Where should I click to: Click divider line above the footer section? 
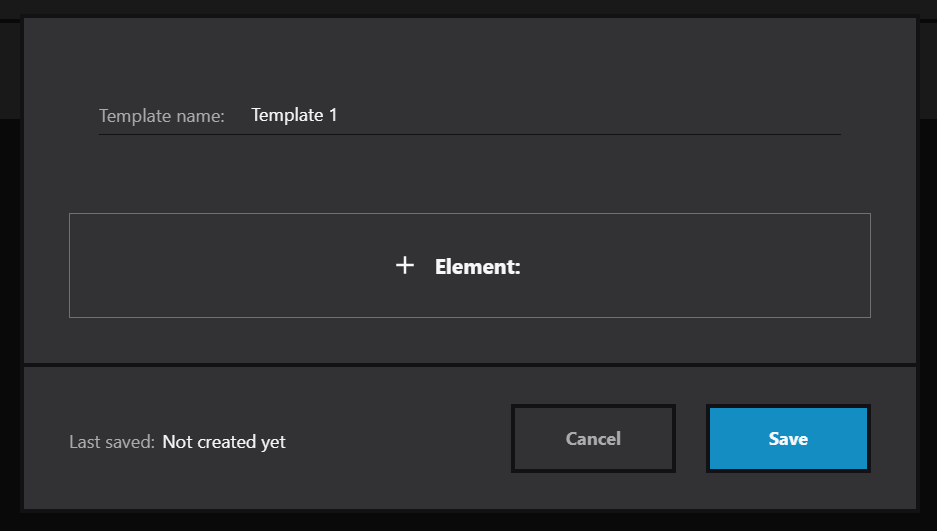pos(470,364)
